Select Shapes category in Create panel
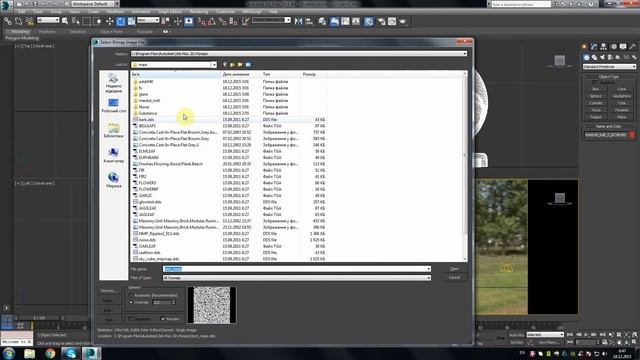This screenshot has height=360, width=640. coord(594,58)
